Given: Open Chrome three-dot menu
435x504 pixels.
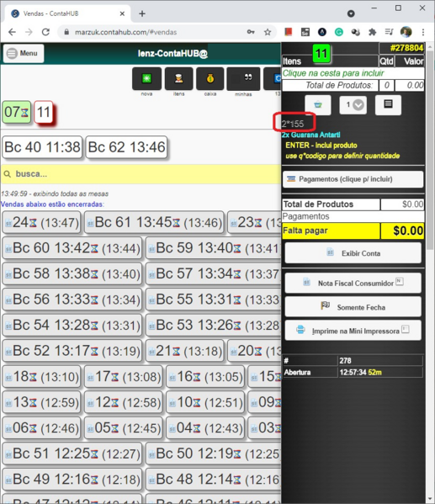Looking at the screenshot, I should [x=423, y=32].
